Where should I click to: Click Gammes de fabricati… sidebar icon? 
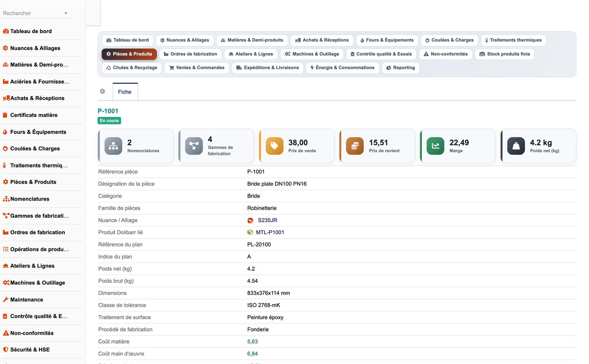(x=6, y=216)
